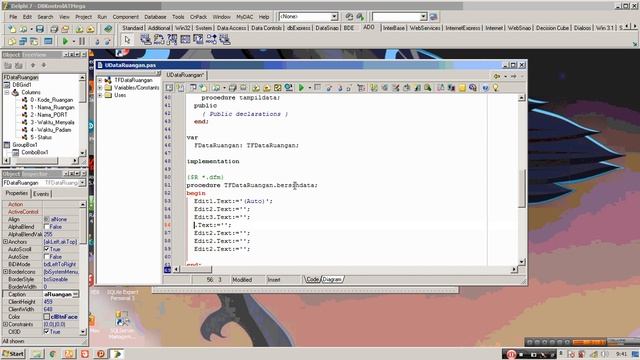This screenshot has width=640, height=360.
Task: Expand the BorderIcons property
Action: tap(5, 271)
